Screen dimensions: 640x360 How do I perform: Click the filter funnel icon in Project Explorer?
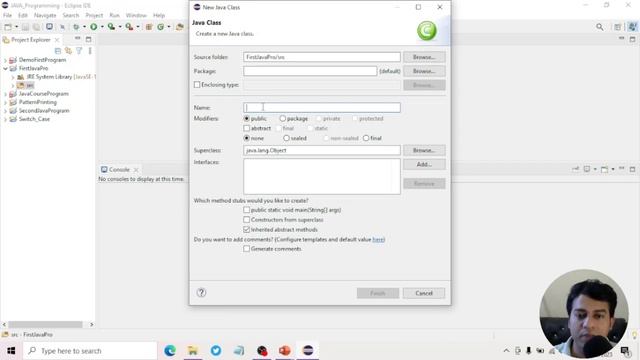pyautogui.click(x=79, y=51)
